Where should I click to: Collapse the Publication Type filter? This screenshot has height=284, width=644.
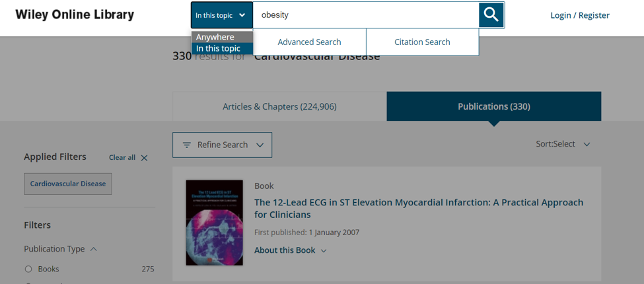(x=93, y=249)
